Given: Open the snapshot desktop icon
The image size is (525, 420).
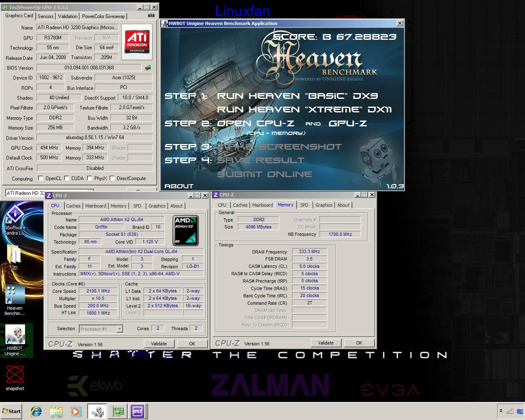Looking at the screenshot, I should point(15,378).
